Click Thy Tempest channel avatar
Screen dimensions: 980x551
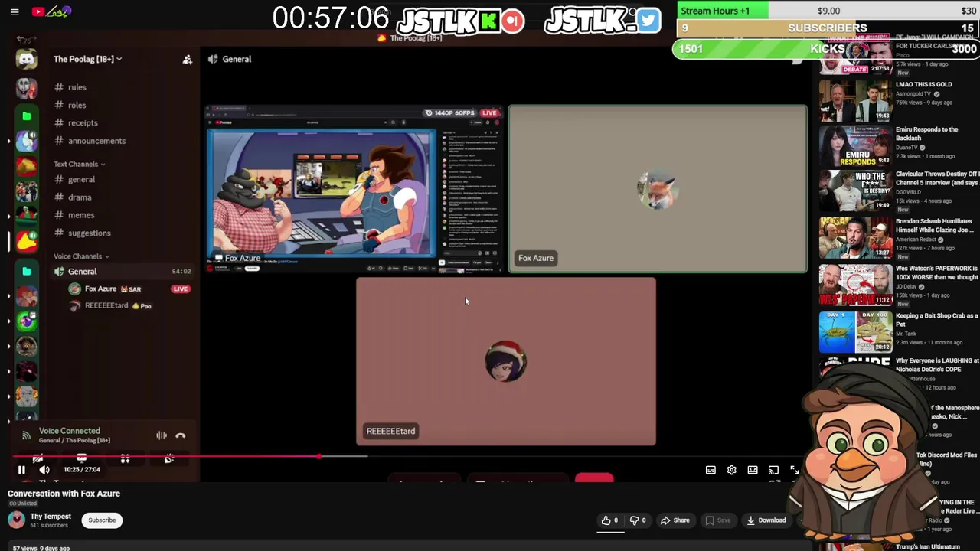click(16, 520)
